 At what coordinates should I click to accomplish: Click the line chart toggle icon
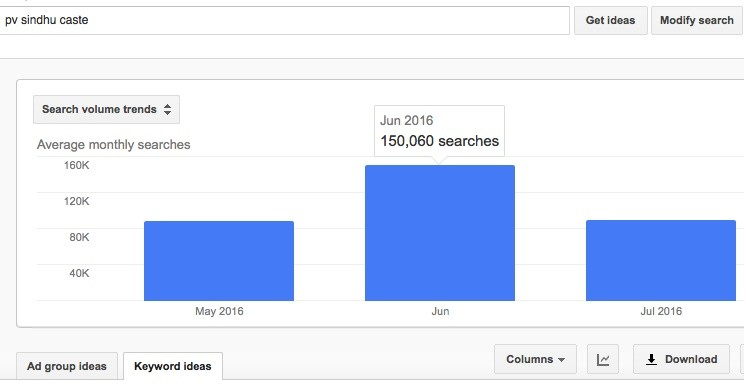(603, 360)
